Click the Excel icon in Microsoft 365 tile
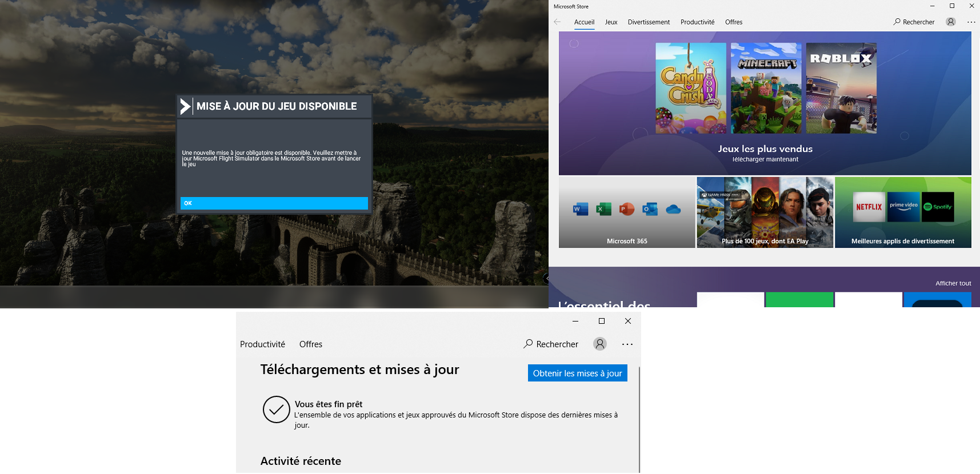The height and width of the screenshot is (474, 980). click(x=603, y=210)
